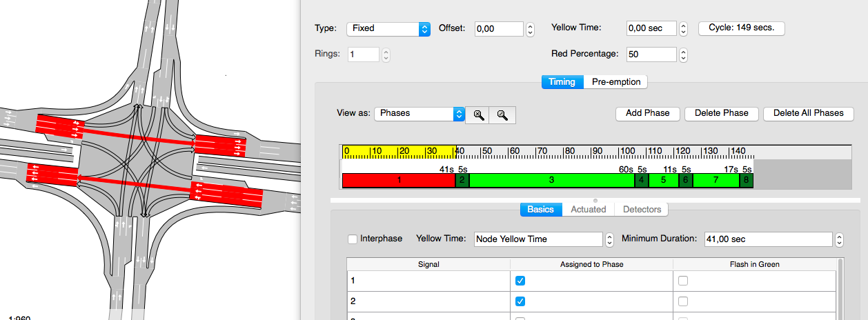Select red phase 1 bar in the timeline
This screenshot has height=320, width=868.
coord(398,181)
